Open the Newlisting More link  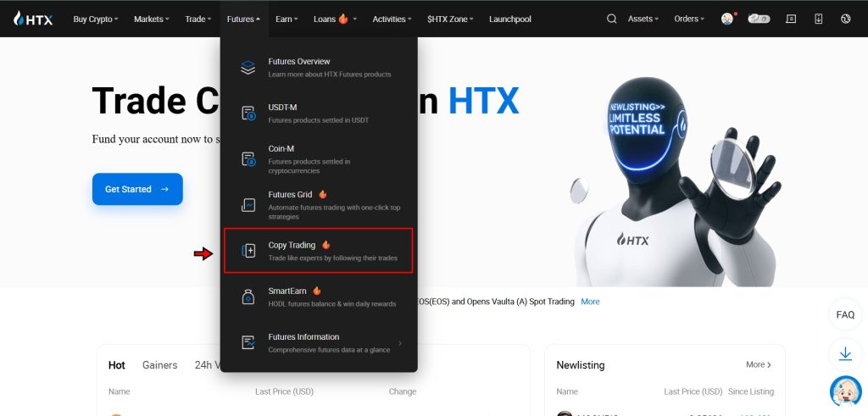[x=759, y=364]
